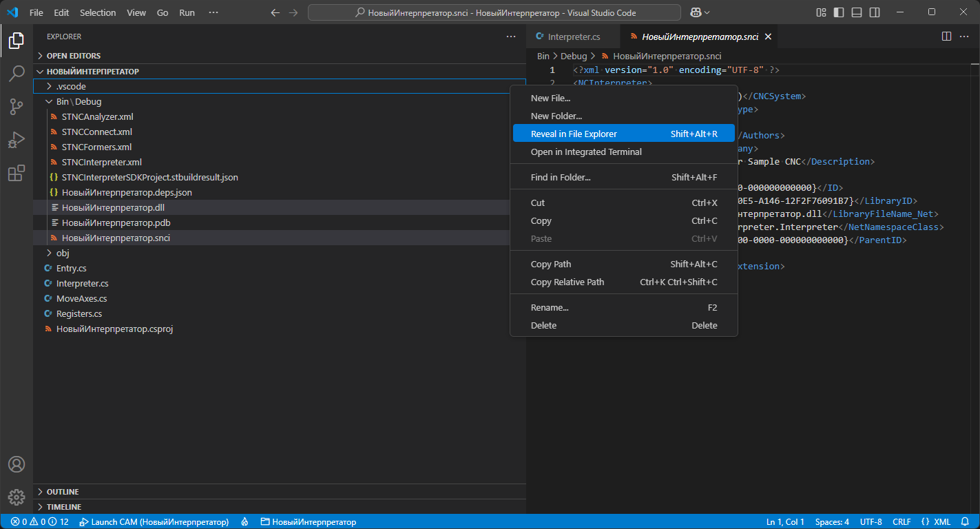Choose Delete from context menu
The image size is (980, 529).
pyautogui.click(x=624, y=326)
